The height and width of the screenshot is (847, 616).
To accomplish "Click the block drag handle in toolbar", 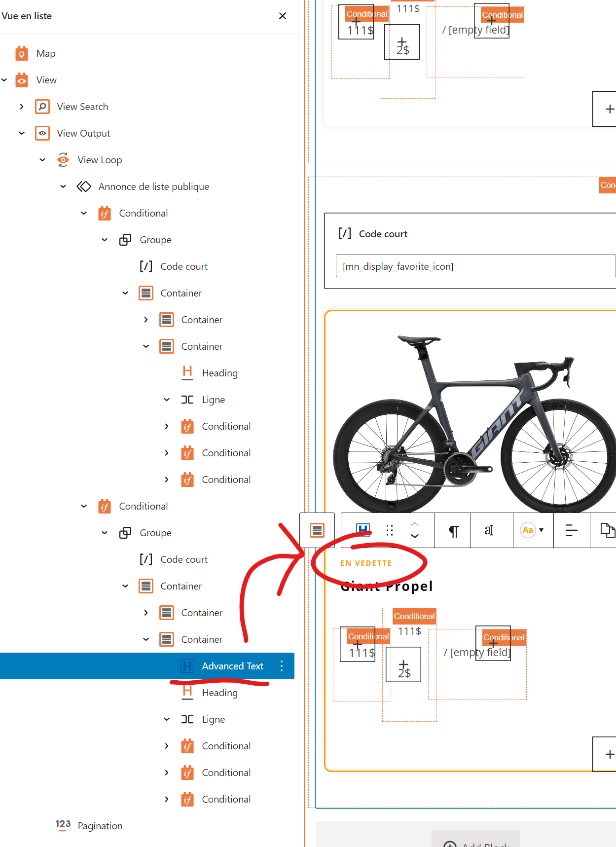I will (390, 530).
